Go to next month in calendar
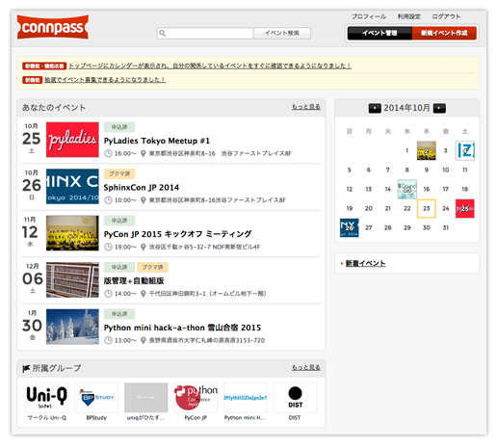Viewport: 498px width, 448px height. 439,108
